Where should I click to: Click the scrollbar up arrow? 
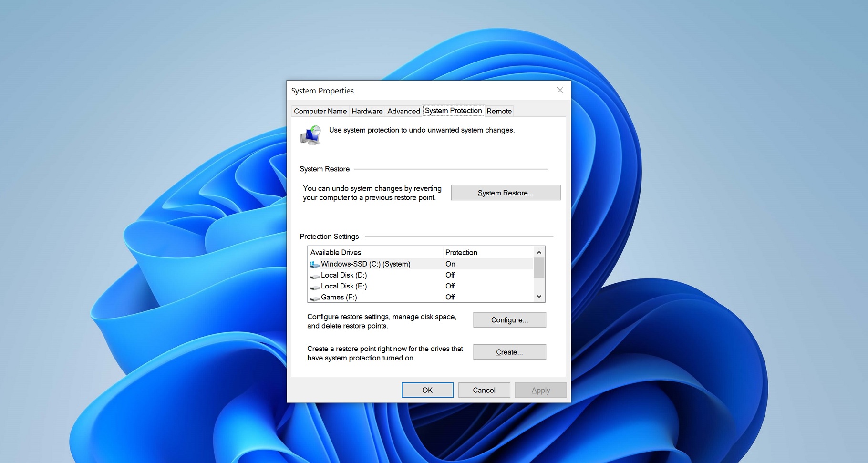coord(538,252)
